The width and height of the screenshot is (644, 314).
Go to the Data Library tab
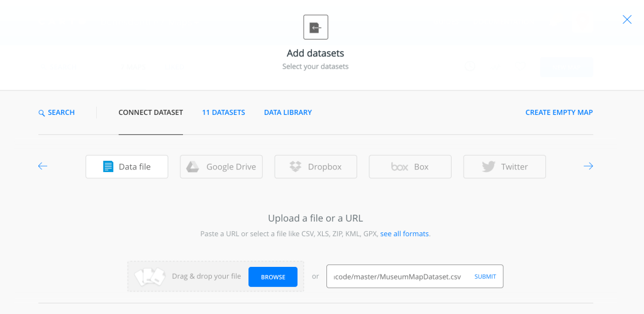tap(287, 112)
